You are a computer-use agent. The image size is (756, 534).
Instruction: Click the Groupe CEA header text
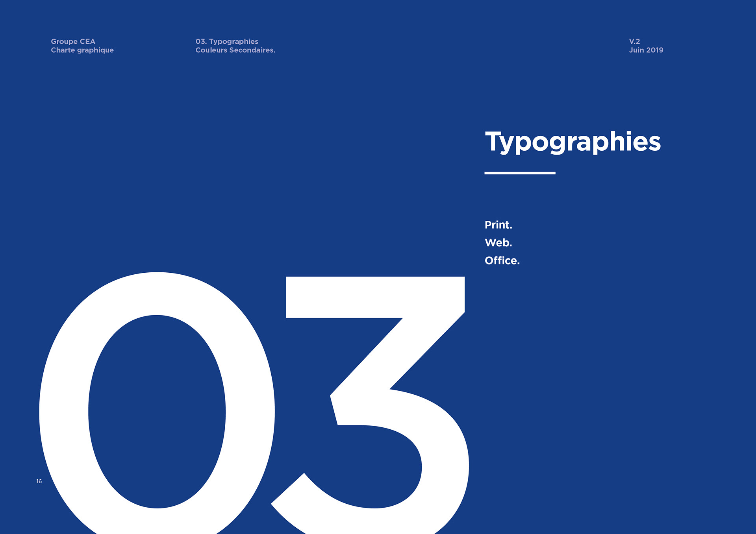(73, 41)
